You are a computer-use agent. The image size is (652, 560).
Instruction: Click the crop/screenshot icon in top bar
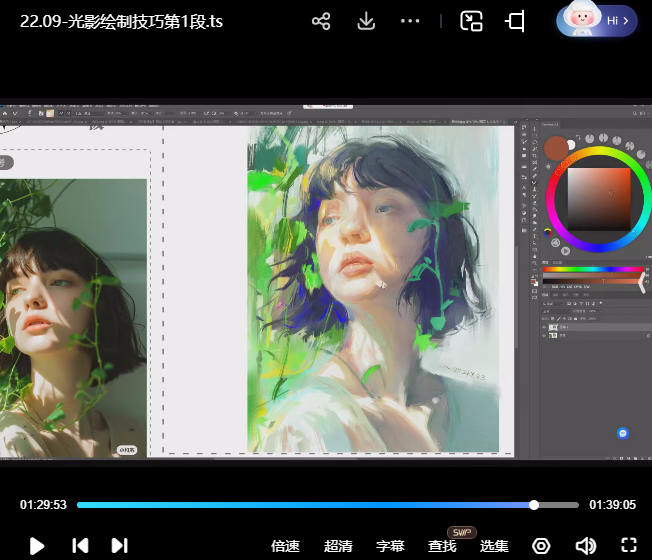516,21
